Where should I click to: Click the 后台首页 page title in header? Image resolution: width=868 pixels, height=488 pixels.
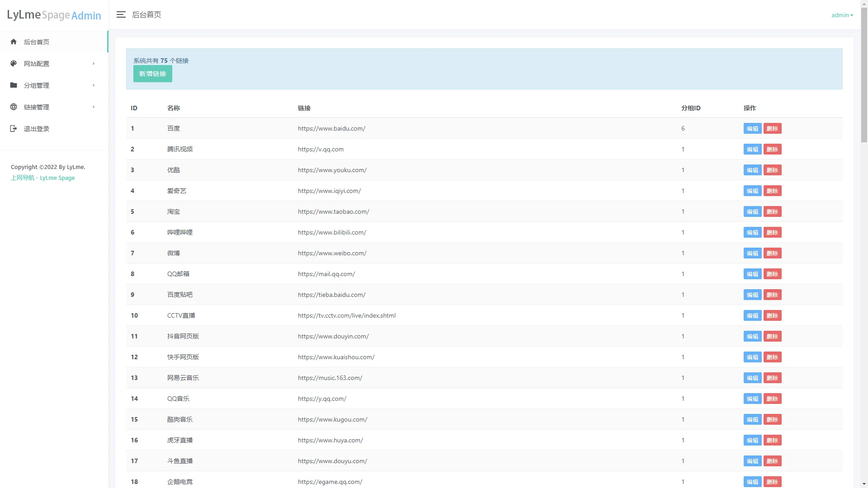(x=146, y=14)
